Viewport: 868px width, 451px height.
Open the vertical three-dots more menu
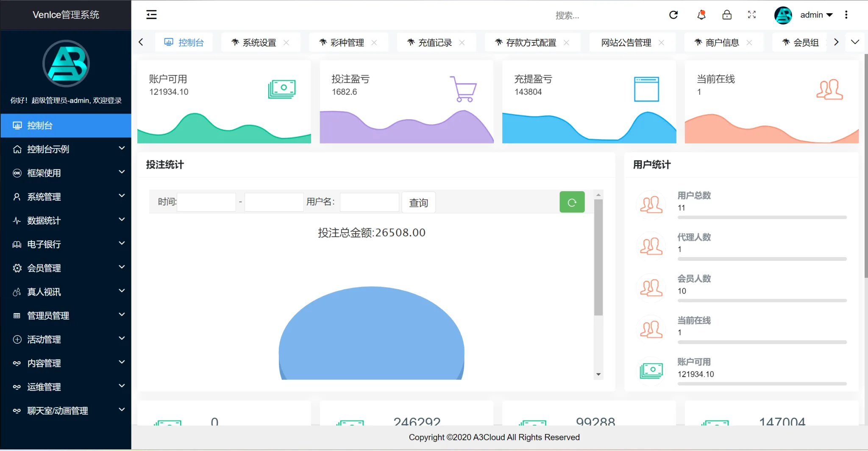coord(846,15)
